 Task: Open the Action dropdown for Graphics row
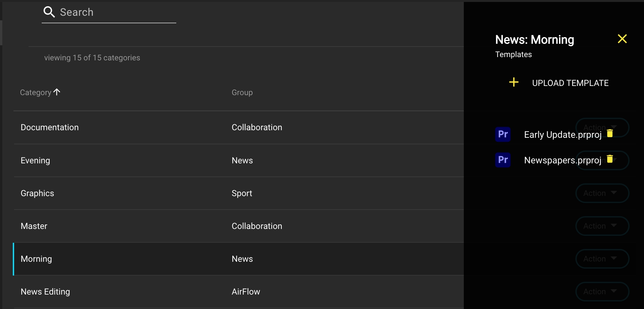tap(602, 193)
